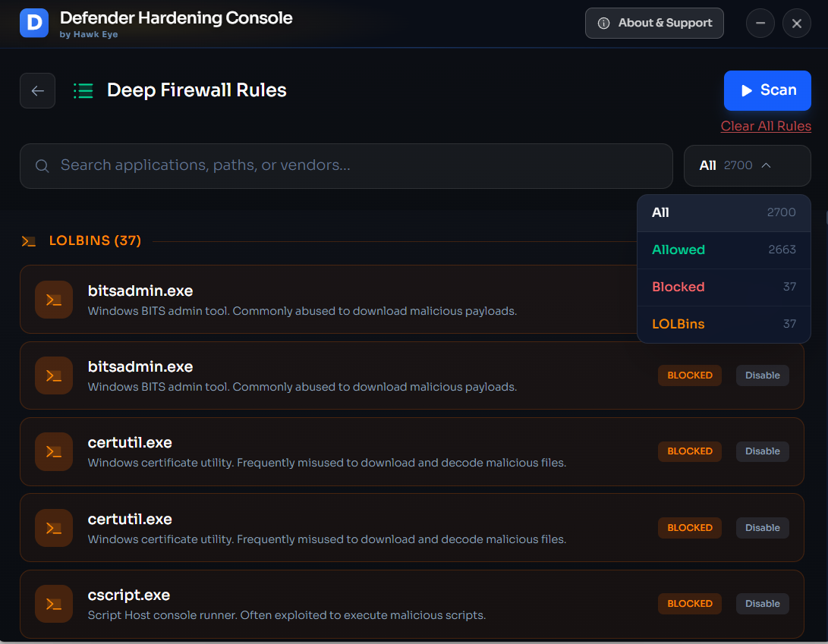828x644 pixels.
Task: Click the LOLBINS (37) section header
Action: coord(95,240)
